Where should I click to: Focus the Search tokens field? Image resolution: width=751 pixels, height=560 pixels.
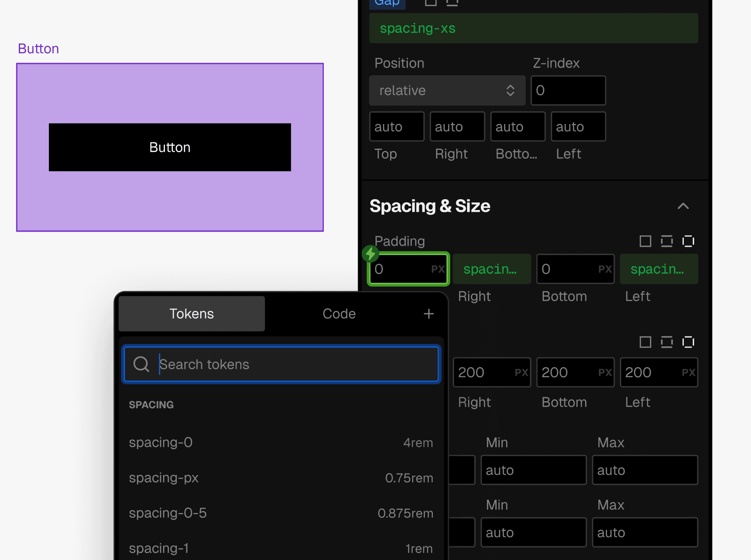(x=281, y=364)
